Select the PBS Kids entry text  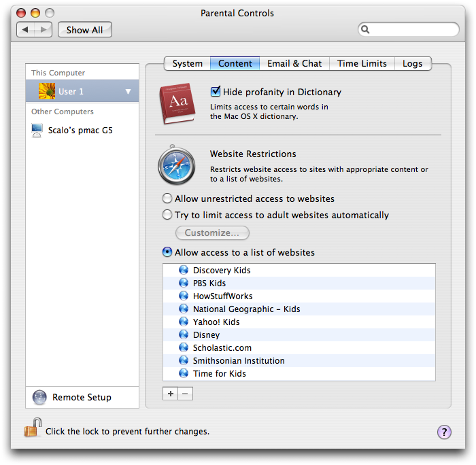coord(209,283)
